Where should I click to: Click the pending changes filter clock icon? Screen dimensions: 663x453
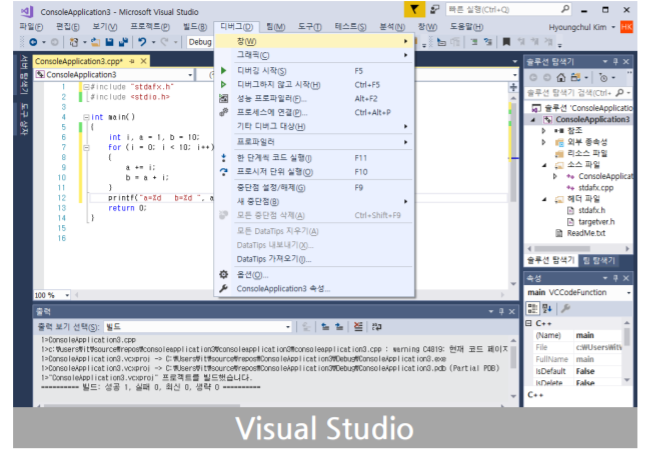click(603, 77)
